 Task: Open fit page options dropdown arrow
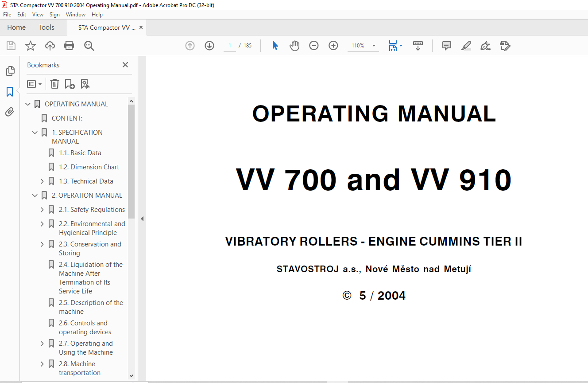(401, 46)
